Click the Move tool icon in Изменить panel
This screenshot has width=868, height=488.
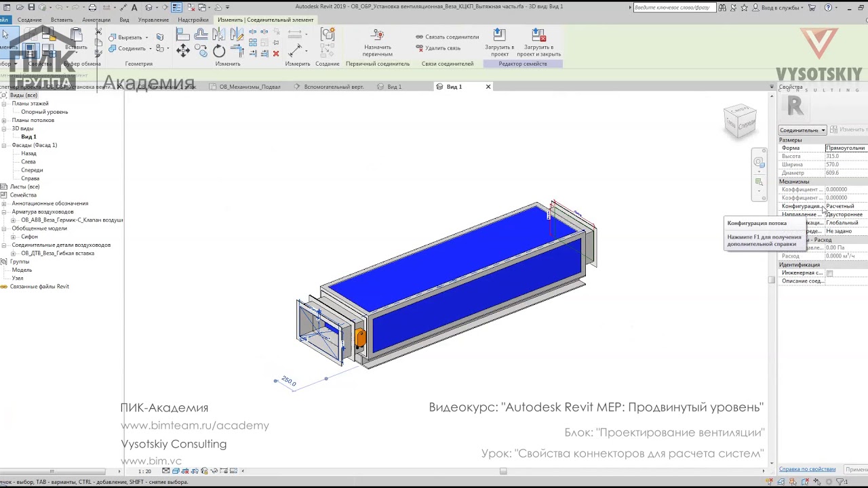coord(183,50)
